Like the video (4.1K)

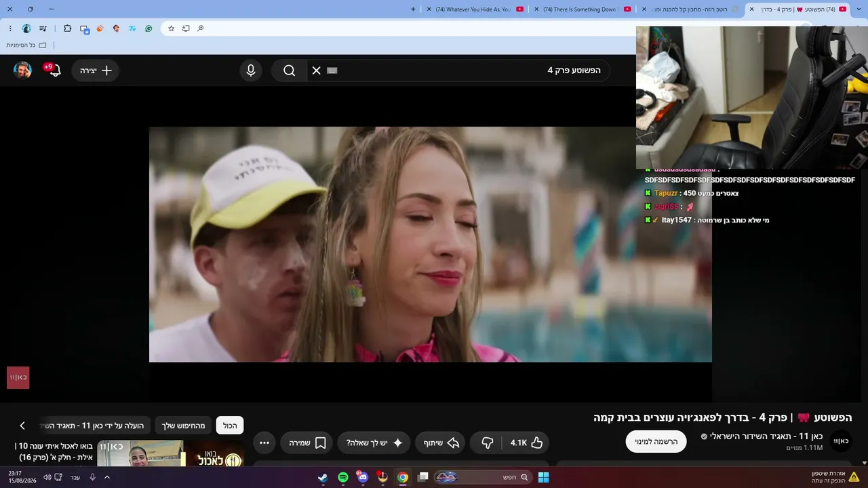pyautogui.click(x=527, y=443)
